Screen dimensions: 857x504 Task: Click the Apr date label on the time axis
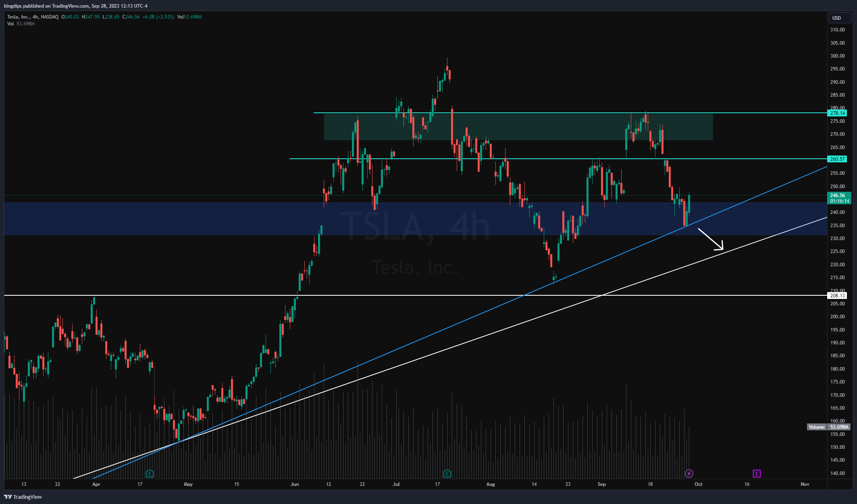point(96,484)
